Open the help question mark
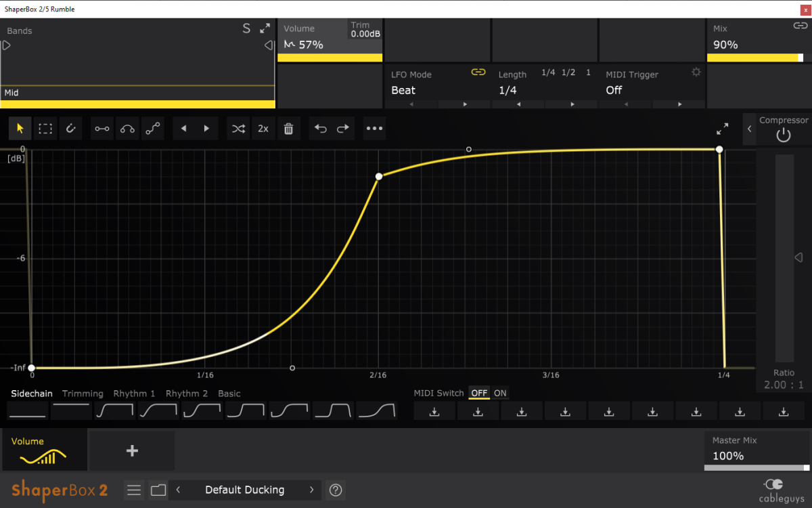The image size is (812, 508). tap(335, 490)
